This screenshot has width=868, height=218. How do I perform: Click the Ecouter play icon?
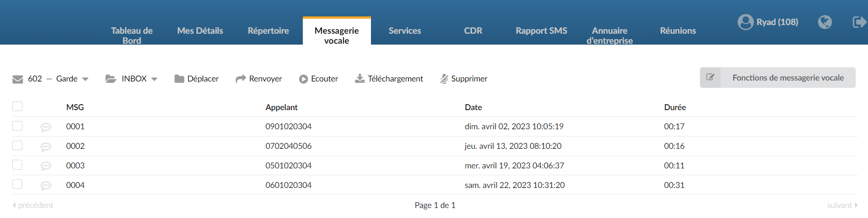click(304, 79)
